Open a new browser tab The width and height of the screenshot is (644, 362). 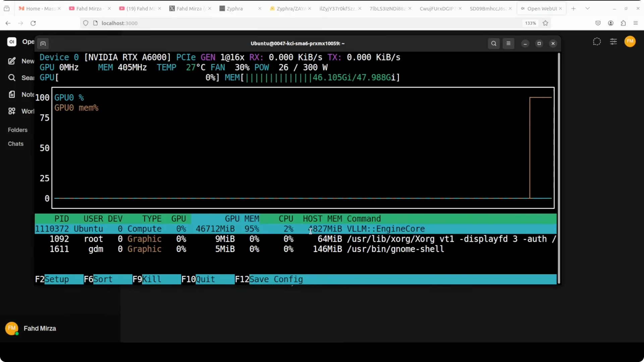pyautogui.click(x=574, y=8)
